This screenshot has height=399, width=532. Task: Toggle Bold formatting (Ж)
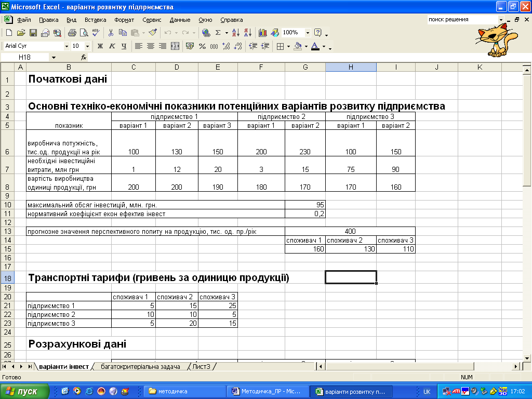click(x=100, y=46)
